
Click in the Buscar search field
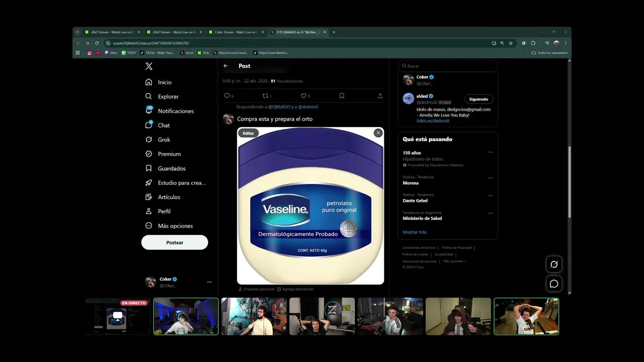click(448, 66)
